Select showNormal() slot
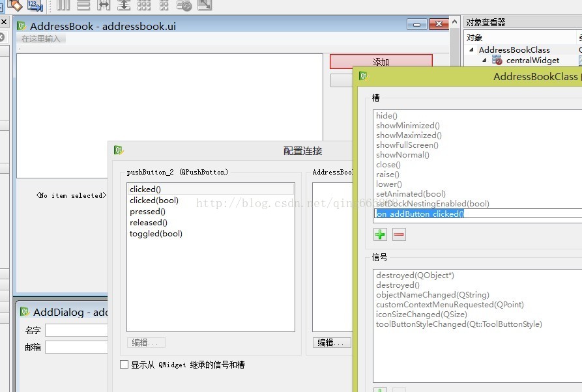The height and width of the screenshot is (392, 582). [x=402, y=154]
